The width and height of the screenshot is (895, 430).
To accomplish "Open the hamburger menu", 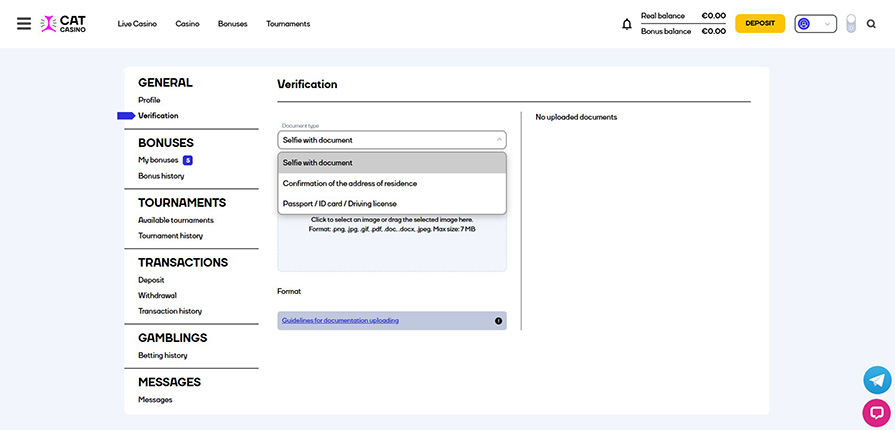I will (24, 24).
